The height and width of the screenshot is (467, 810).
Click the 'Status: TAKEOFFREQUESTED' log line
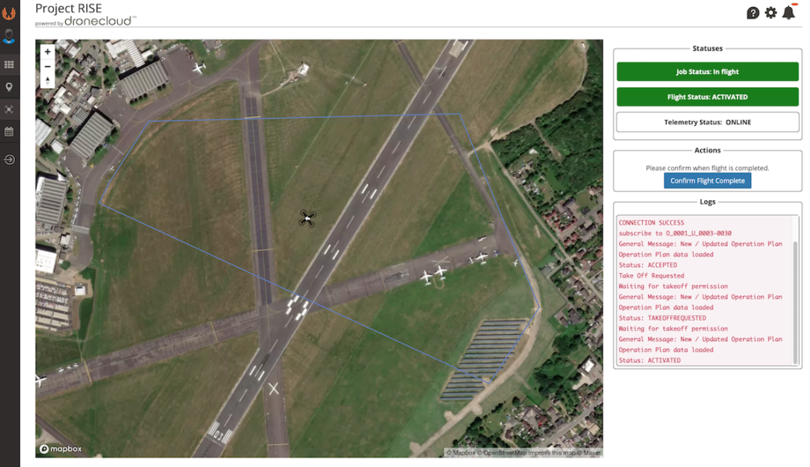click(x=662, y=318)
